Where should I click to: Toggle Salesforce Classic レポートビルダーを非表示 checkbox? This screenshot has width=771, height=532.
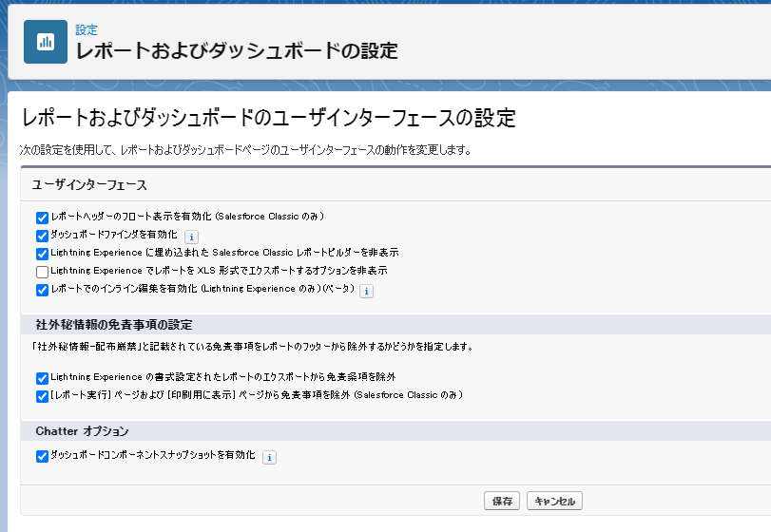[x=42, y=254]
